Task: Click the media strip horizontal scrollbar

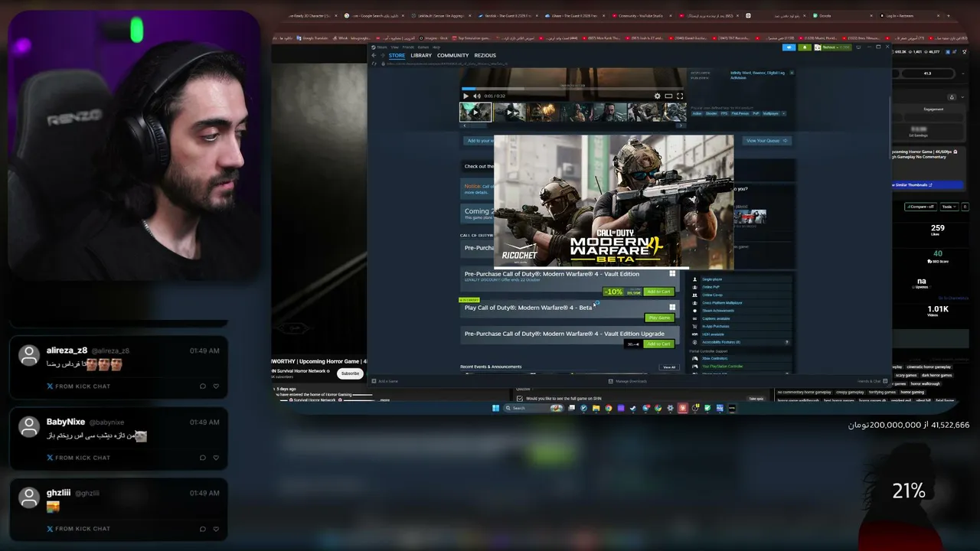Action: [x=572, y=125]
